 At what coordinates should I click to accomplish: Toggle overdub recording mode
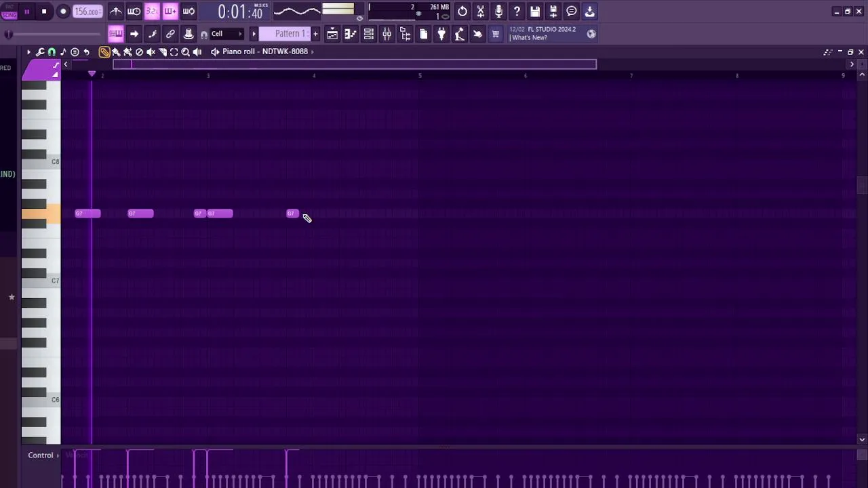coord(170,11)
